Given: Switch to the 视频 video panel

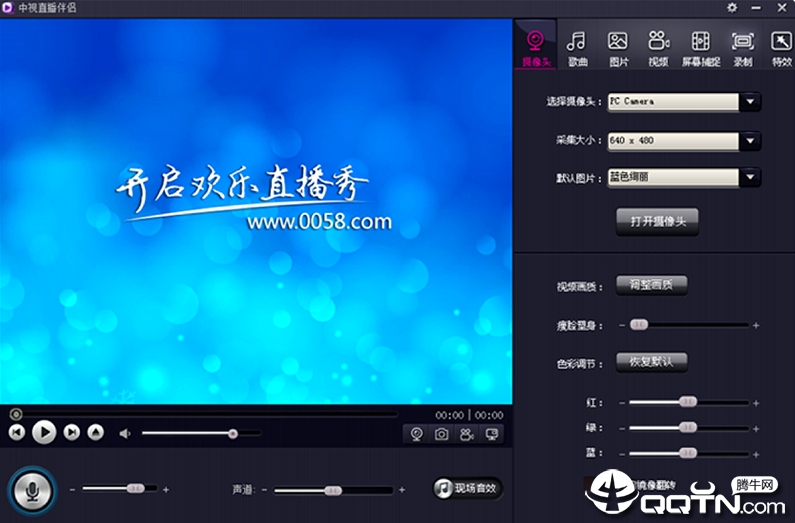Looking at the screenshot, I should (659, 48).
